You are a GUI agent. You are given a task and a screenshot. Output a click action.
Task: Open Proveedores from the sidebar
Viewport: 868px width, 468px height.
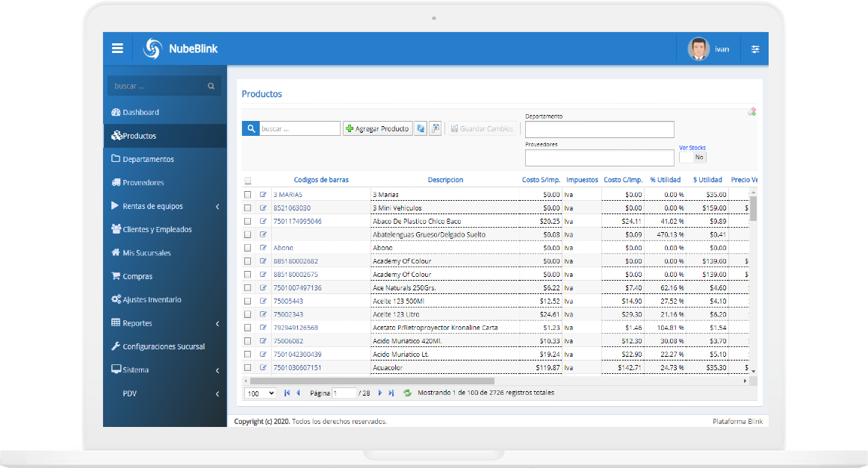[143, 182]
